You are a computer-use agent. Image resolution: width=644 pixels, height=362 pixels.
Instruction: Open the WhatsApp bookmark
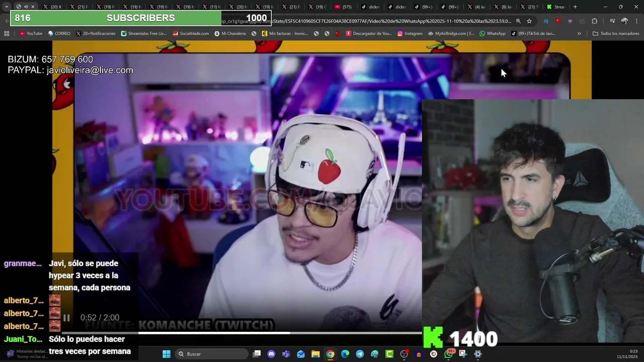pyautogui.click(x=493, y=34)
